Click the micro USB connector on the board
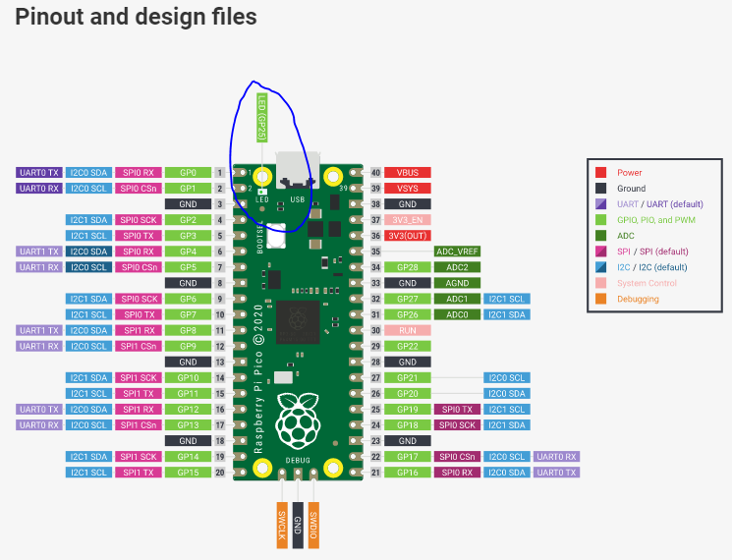 [x=297, y=169]
